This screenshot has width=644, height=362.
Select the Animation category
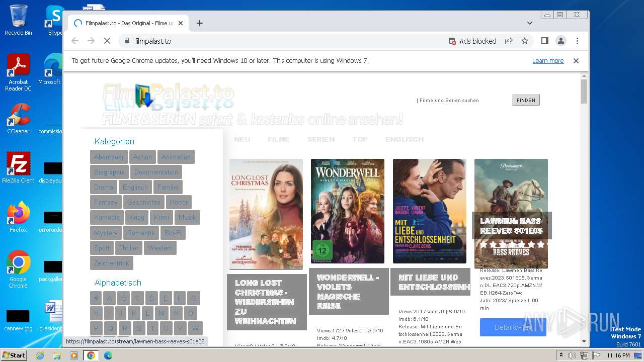point(176,157)
